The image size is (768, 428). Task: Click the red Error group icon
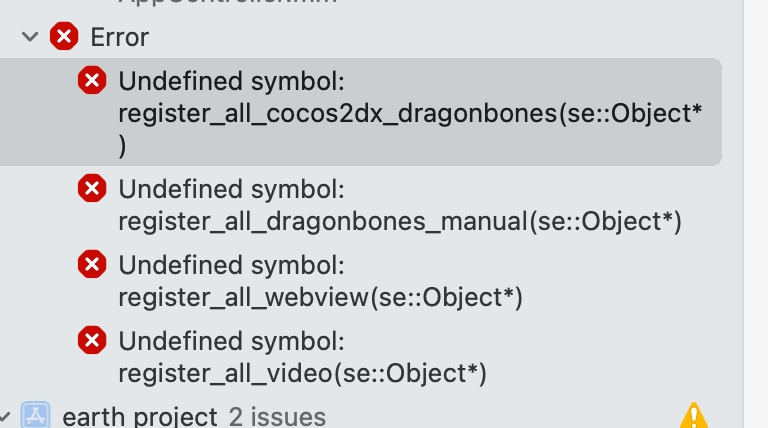click(64, 37)
